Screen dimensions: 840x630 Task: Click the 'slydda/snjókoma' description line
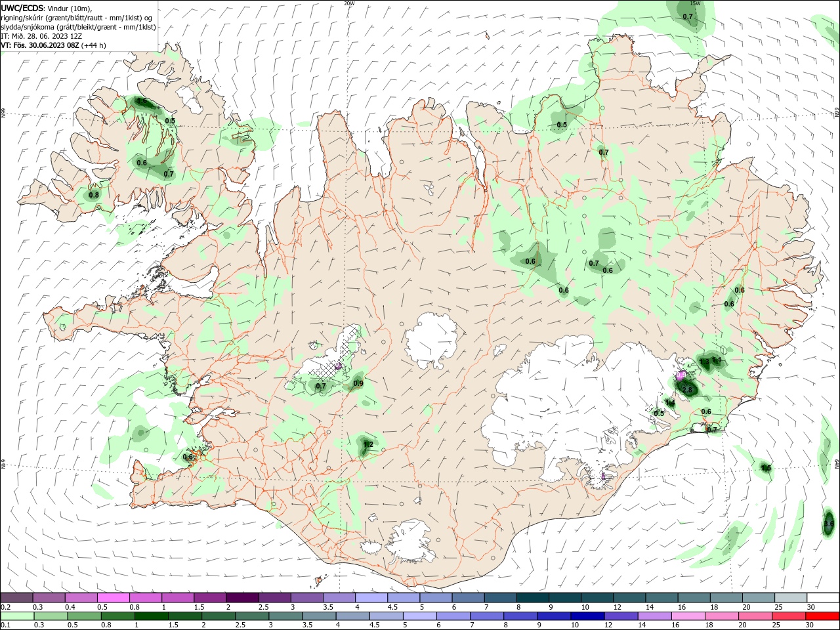pos(79,27)
